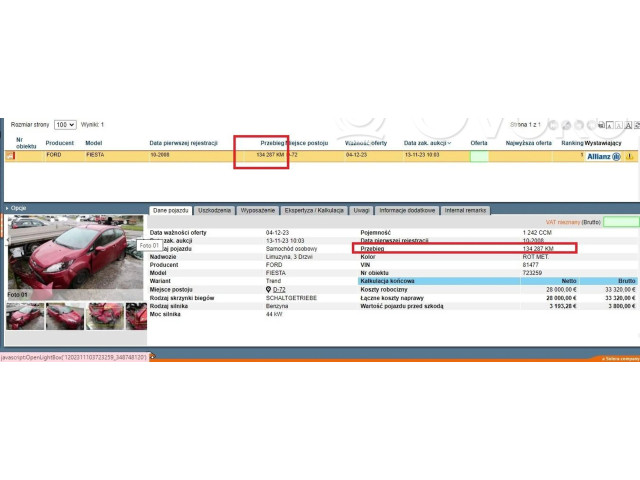Click the green Oferta bid field in the row

(479, 156)
